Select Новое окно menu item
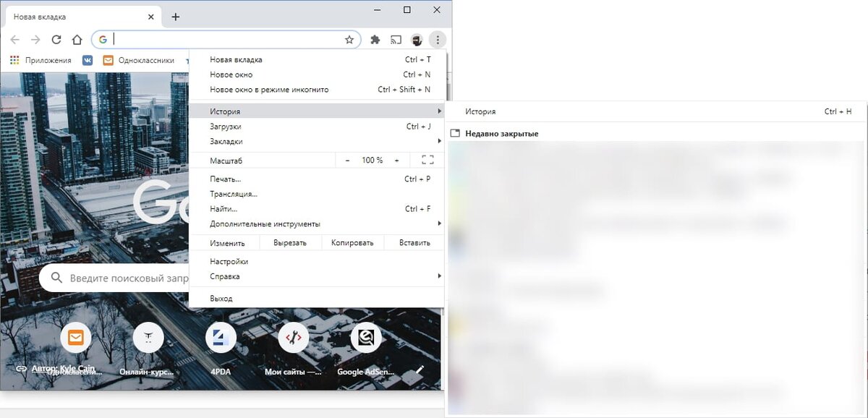Screen dimensions: 868x418 [x=317, y=74]
